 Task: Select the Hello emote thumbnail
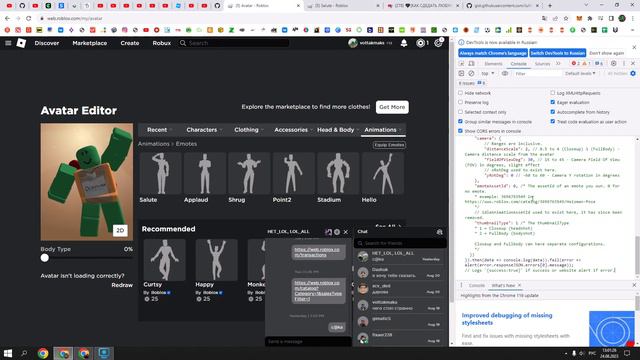(383, 173)
